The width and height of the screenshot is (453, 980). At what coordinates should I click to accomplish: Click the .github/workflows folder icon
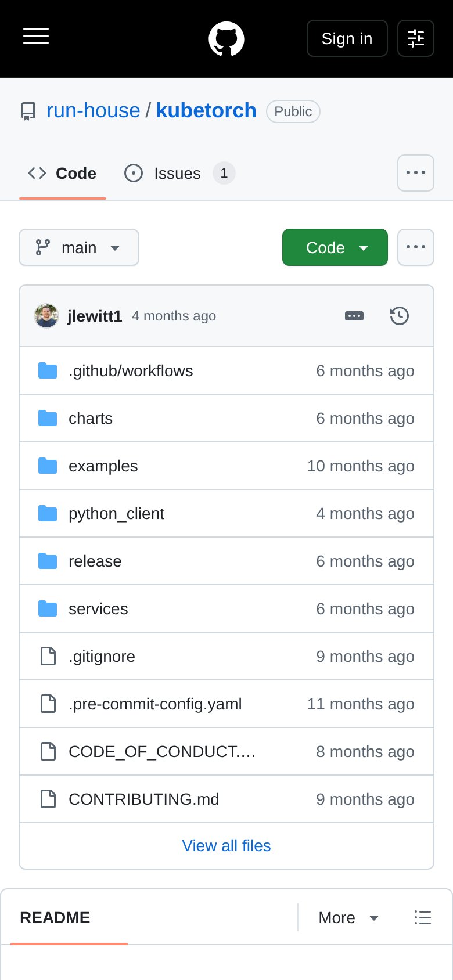[48, 370]
